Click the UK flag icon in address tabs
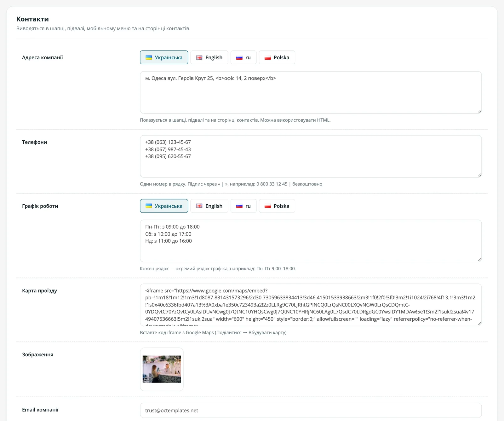 click(x=199, y=58)
